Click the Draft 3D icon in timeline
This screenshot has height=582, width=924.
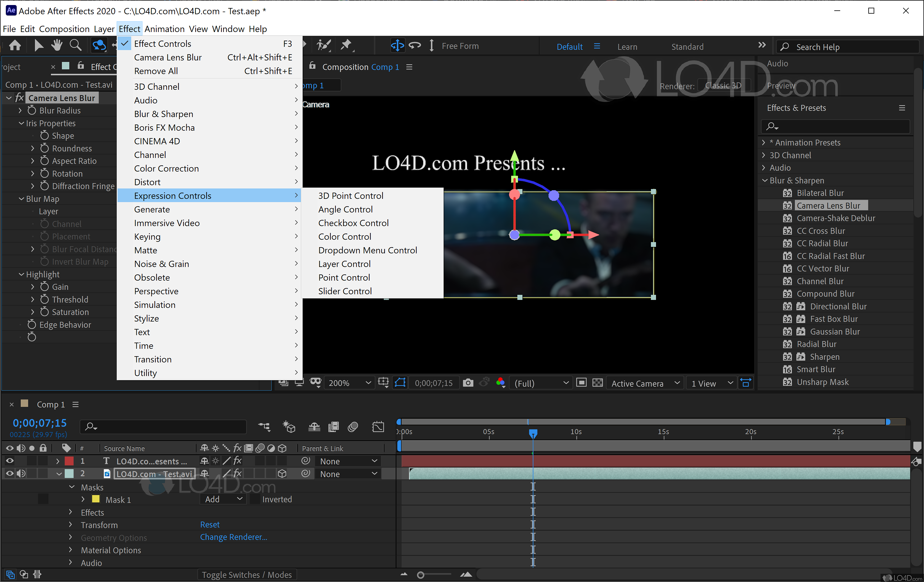pyautogui.click(x=289, y=426)
